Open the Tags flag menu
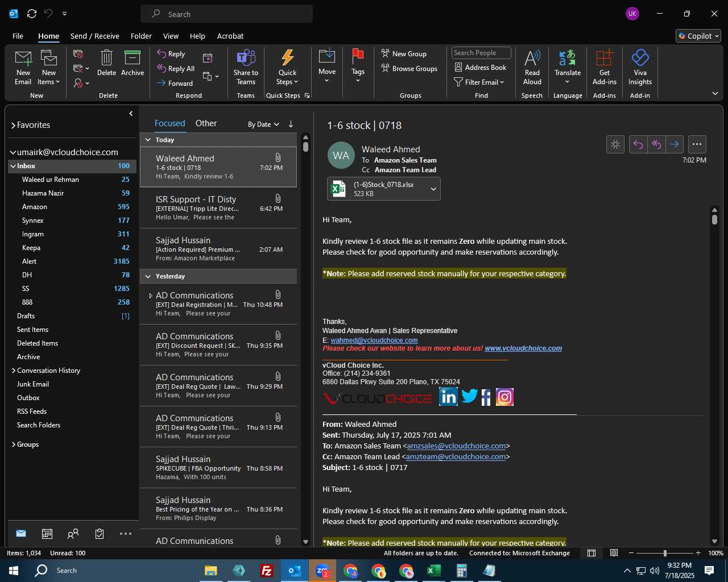 pos(358,66)
